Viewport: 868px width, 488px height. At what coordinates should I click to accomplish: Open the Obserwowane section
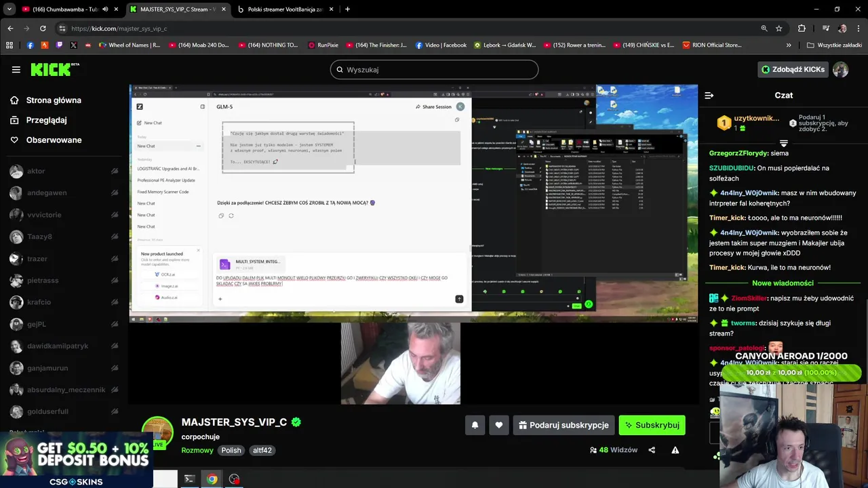point(45,140)
